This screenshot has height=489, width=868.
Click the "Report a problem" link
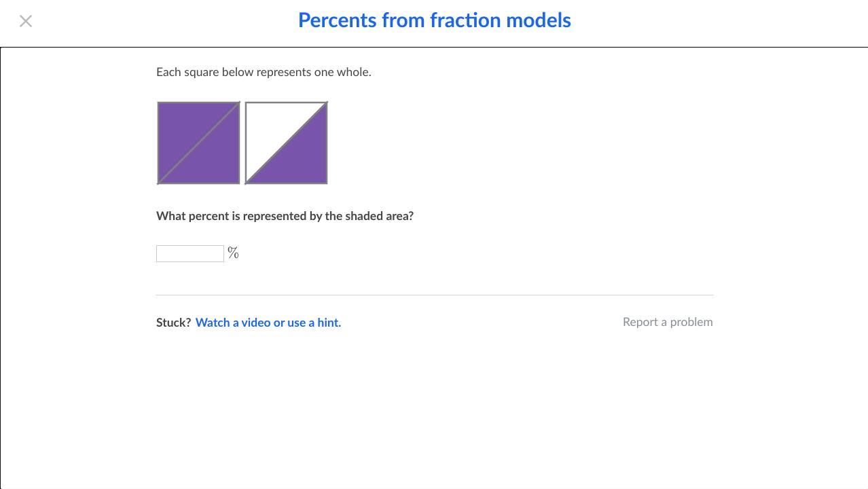(668, 322)
